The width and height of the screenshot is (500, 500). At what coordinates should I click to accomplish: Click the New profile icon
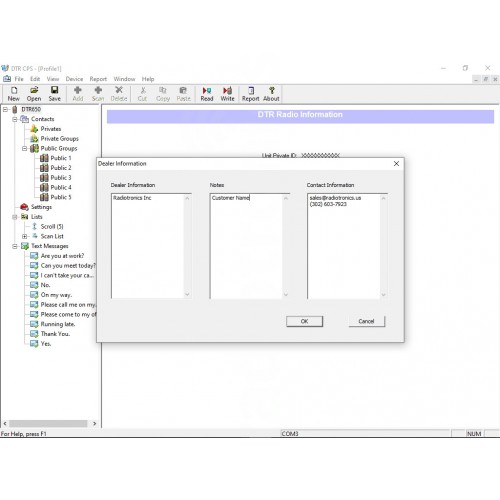[14, 94]
